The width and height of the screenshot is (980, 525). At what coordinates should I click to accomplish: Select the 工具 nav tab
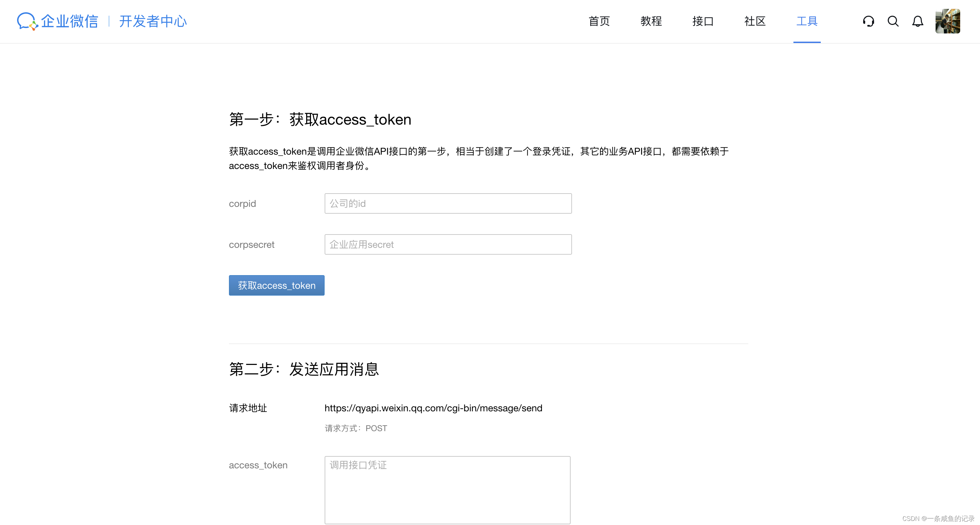pyautogui.click(x=806, y=21)
